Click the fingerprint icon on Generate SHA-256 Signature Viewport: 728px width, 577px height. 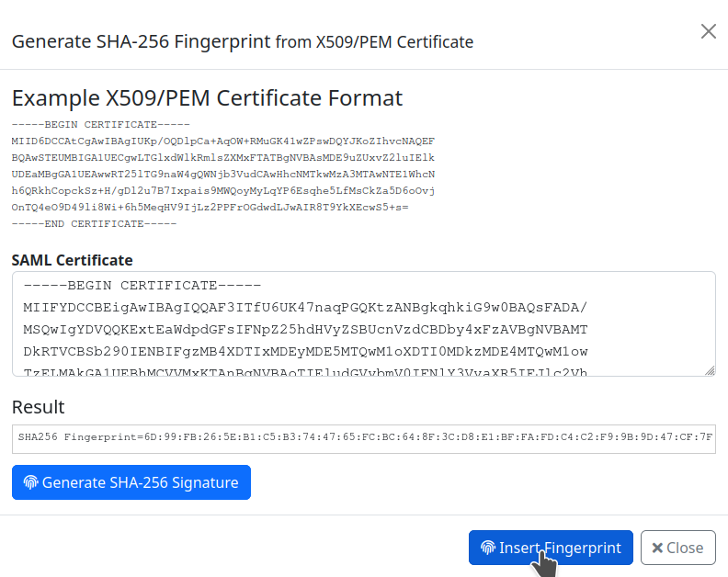point(31,482)
